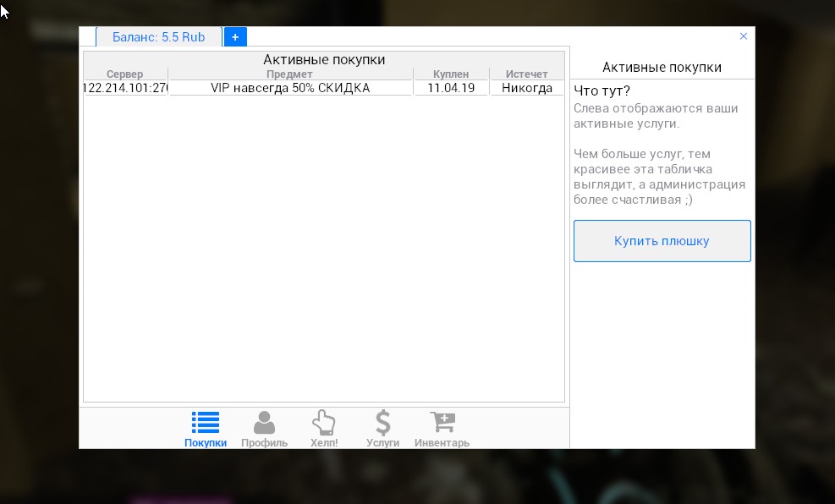This screenshot has height=504, width=835.
Task: Sort by the Предмет column header
Action: pyautogui.click(x=290, y=74)
